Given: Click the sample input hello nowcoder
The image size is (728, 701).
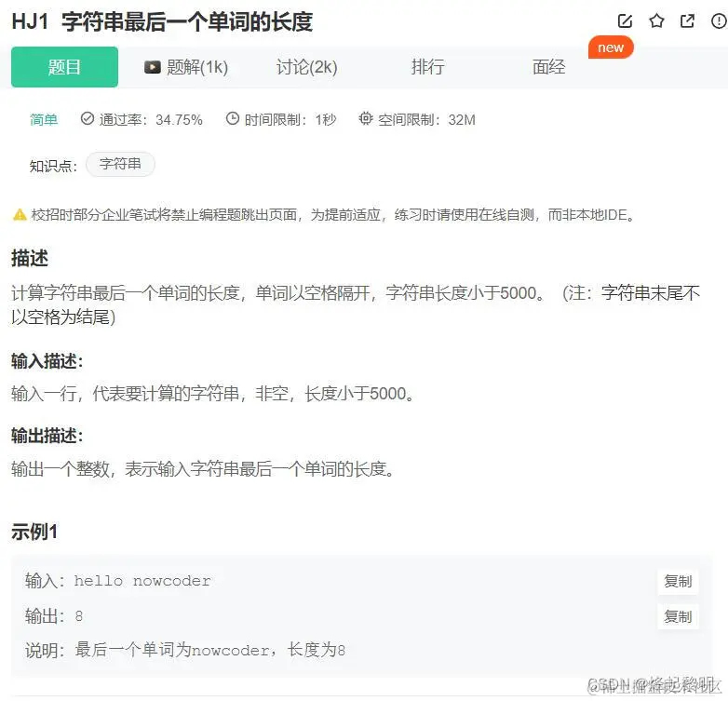Looking at the screenshot, I should tap(142, 581).
